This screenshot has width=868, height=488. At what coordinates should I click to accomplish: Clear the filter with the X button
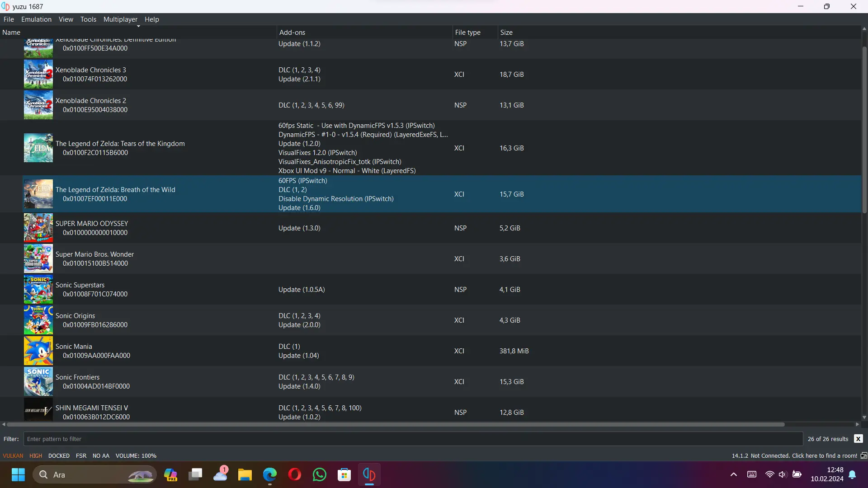tap(858, 439)
